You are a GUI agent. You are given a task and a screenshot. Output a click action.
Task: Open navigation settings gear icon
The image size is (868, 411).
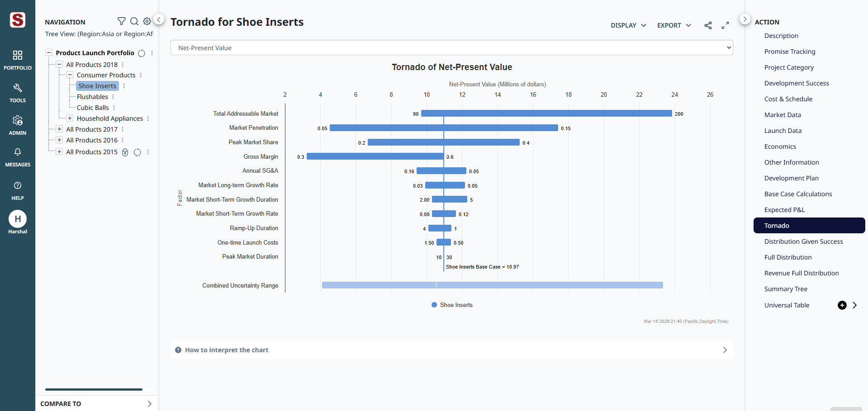coord(147,21)
